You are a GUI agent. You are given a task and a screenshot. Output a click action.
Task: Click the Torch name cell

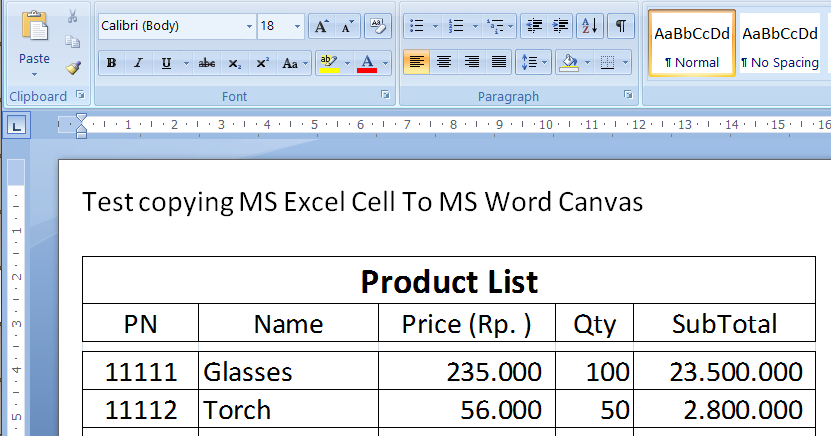point(288,409)
